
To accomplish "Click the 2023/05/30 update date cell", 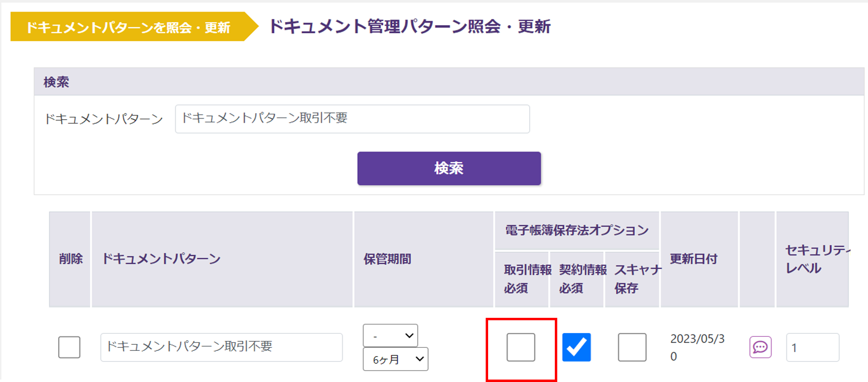I will (x=697, y=347).
